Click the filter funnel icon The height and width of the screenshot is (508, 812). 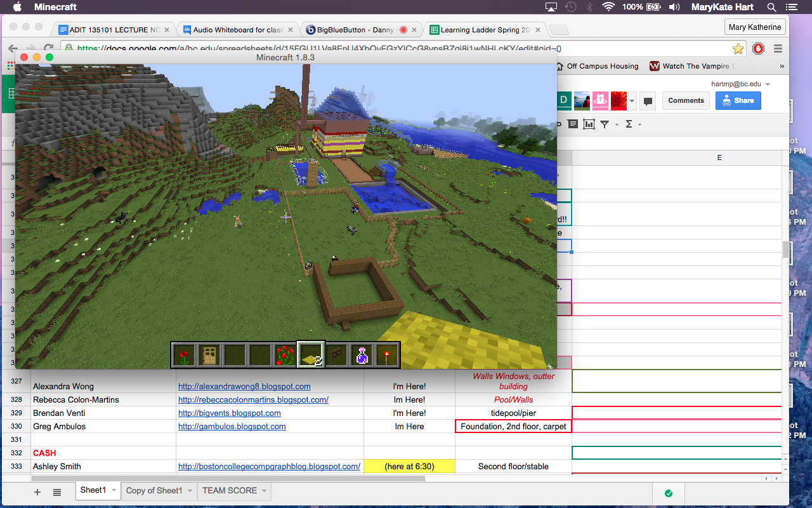click(x=605, y=124)
